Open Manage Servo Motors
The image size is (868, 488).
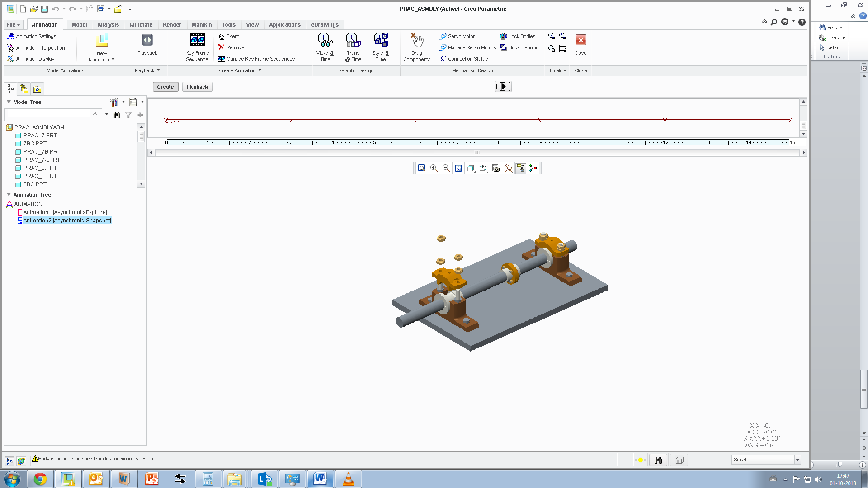(468, 47)
